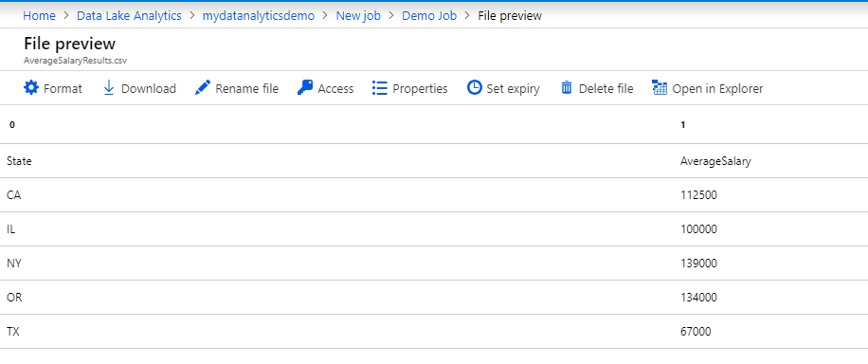Go back to the Demo Job breadcrumb

click(x=429, y=16)
